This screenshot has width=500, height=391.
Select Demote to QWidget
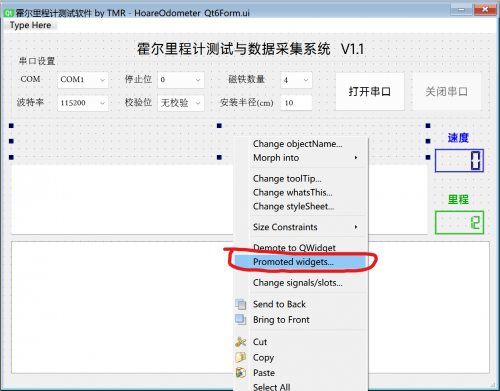[301, 248]
